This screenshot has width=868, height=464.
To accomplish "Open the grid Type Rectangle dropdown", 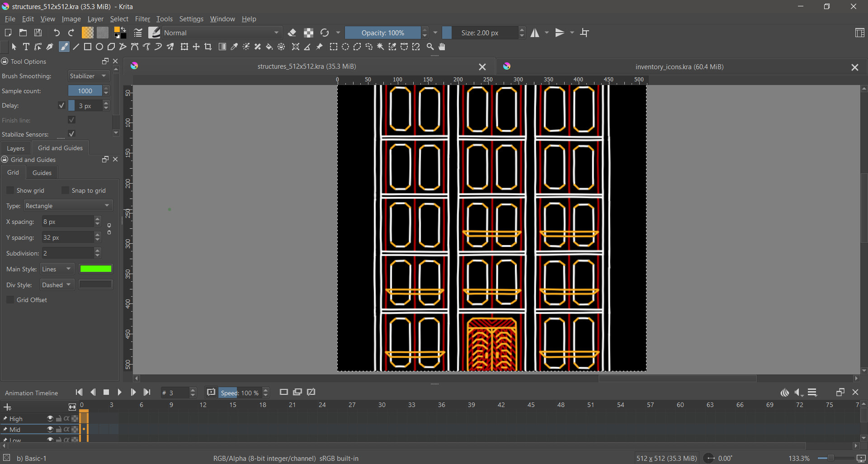I will pos(68,206).
